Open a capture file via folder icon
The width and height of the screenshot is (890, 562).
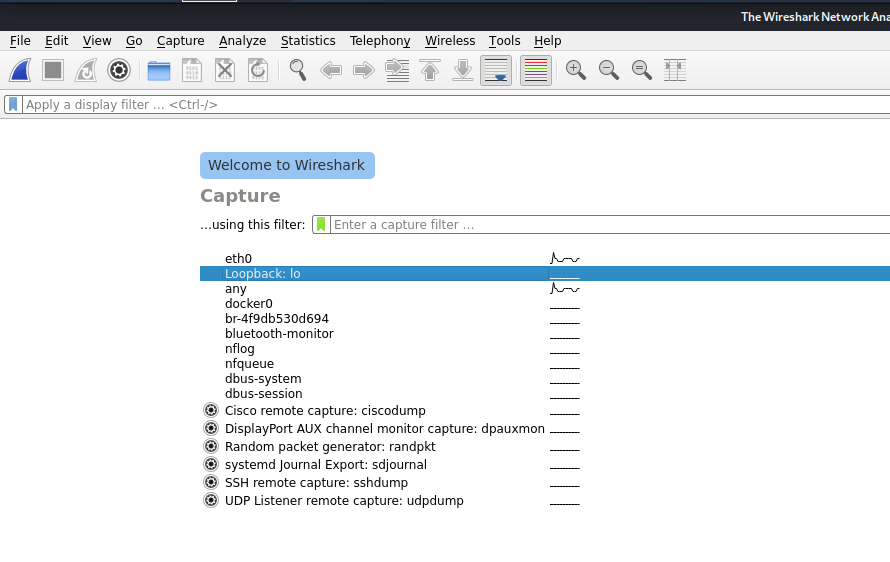158,70
